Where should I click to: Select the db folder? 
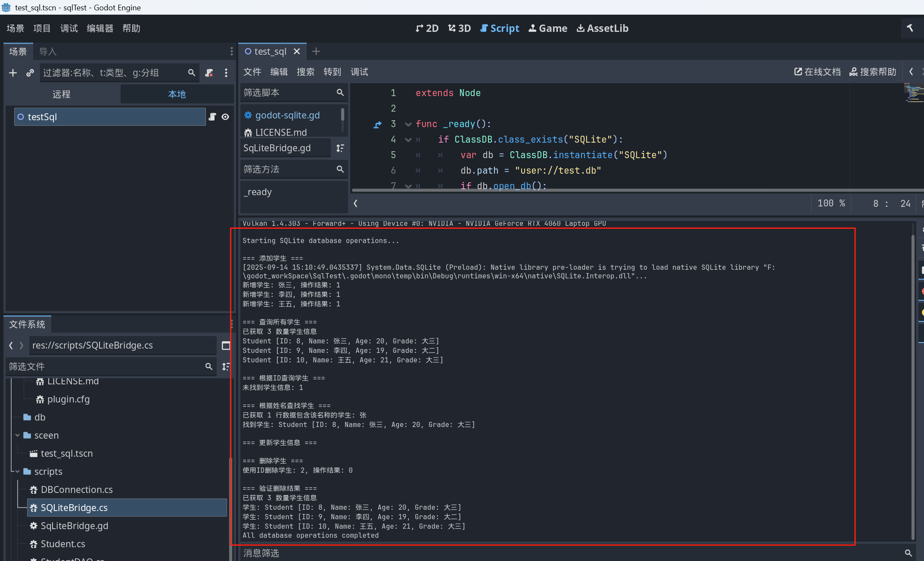coord(34,418)
